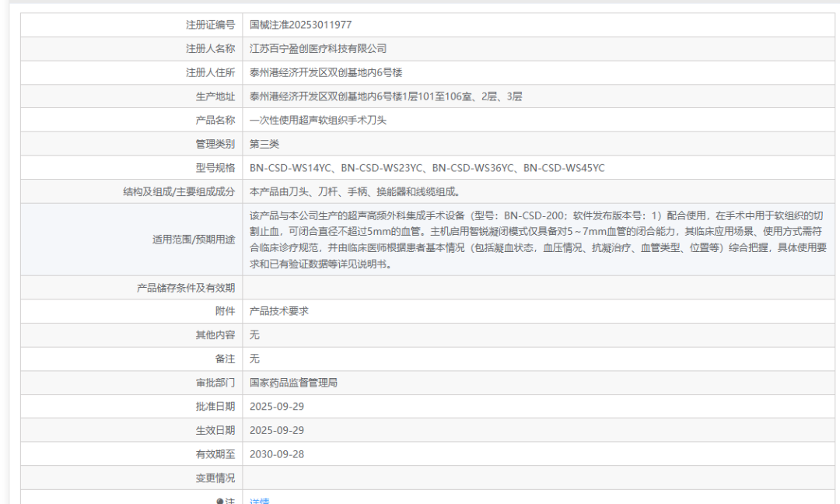Select registration number 国械注准20253011977
The image size is (840, 504).
(x=300, y=25)
